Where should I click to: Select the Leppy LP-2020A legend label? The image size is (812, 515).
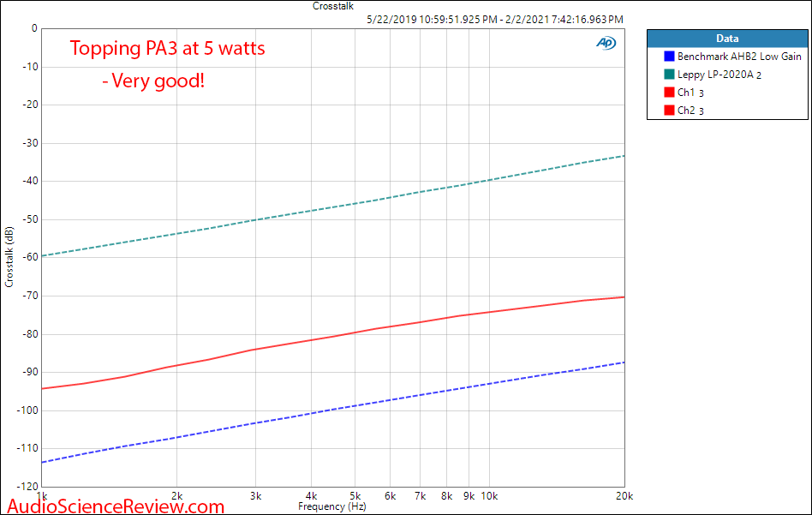(x=719, y=74)
